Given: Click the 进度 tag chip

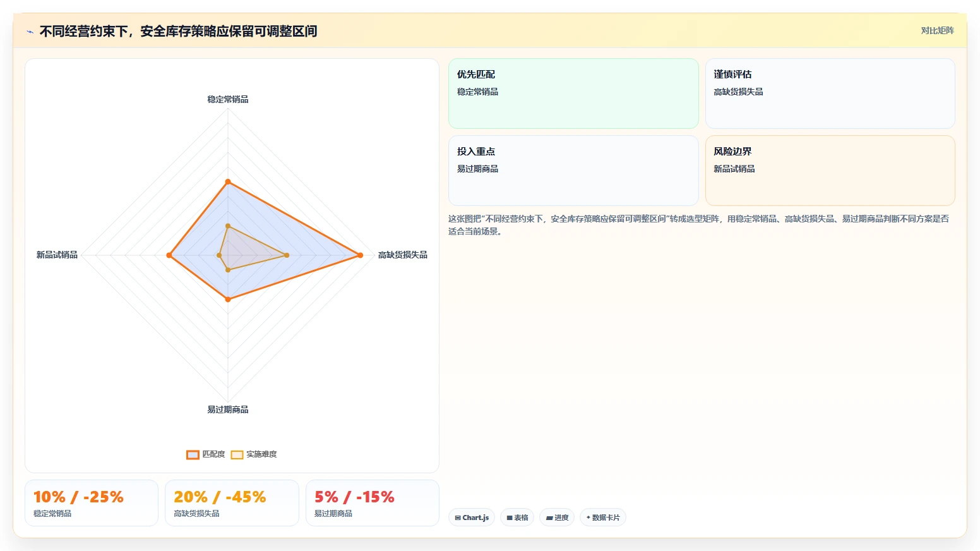Looking at the screenshot, I should click(557, 518).
